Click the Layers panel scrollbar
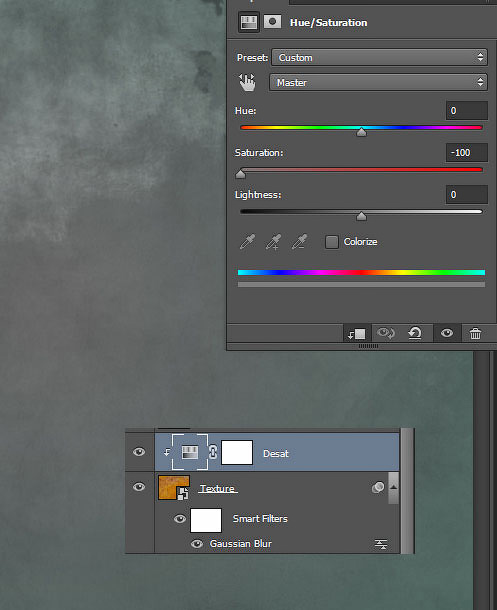The height and width of the screenshot is (610, 497). pyautogui.click(x=407, y=491)
